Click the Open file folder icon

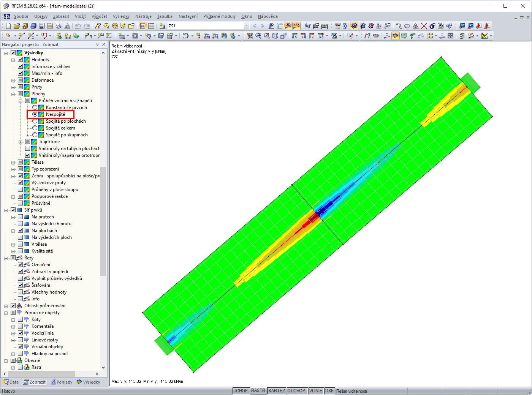click(16, 26)
